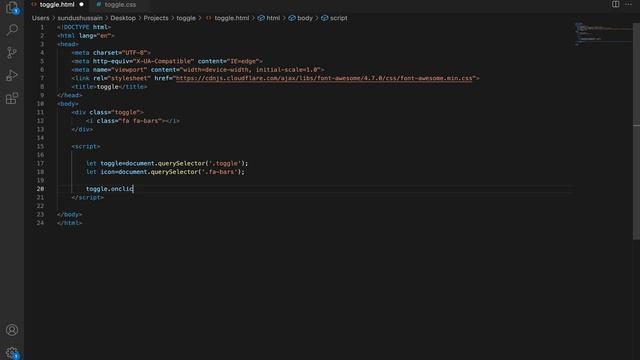Click the closing body tag

70,214
